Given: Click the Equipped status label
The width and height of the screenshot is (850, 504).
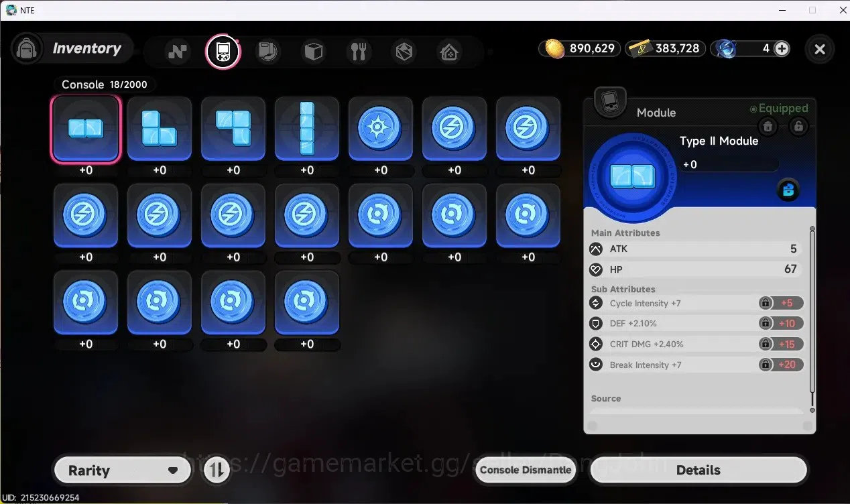Looking at the screenshot, I should [x=779, y=108].
